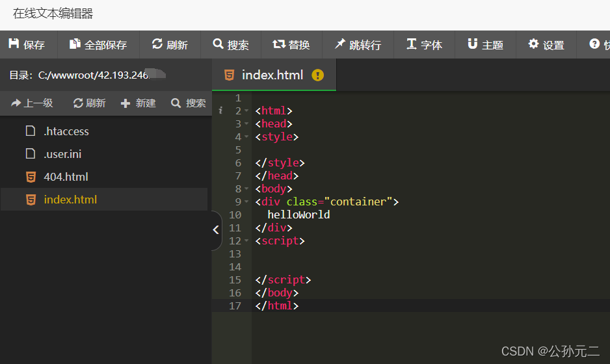The height and width of the screenshot is (364, 610).
Task: Fold the style tag at line 4
Action: coord(246,137)
